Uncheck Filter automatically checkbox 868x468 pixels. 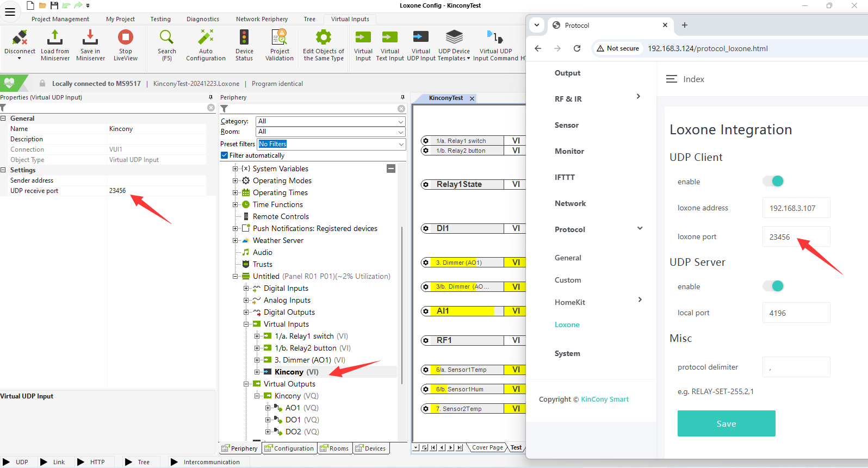coord(224,155)
